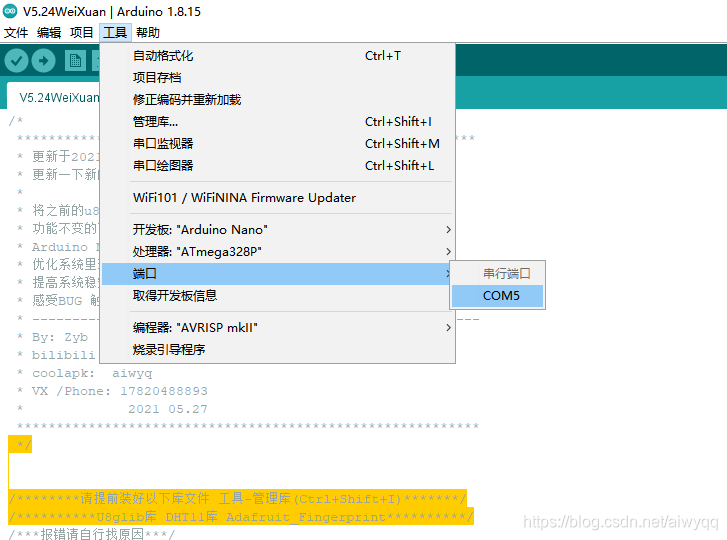Select the highlighted 端口 menu item
The width and height of the screenshot is (727, 540).
tap(277, 274)
